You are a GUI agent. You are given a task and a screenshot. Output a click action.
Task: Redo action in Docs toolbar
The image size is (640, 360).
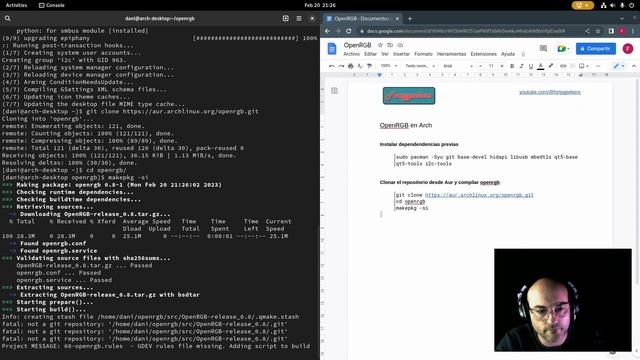pos(341,66)
